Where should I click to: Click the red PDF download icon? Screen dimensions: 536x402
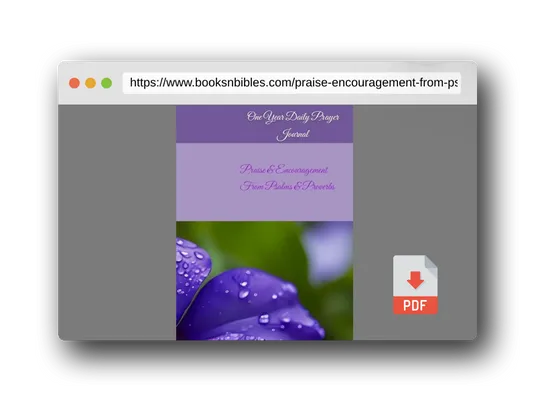[x=415, y=284]
